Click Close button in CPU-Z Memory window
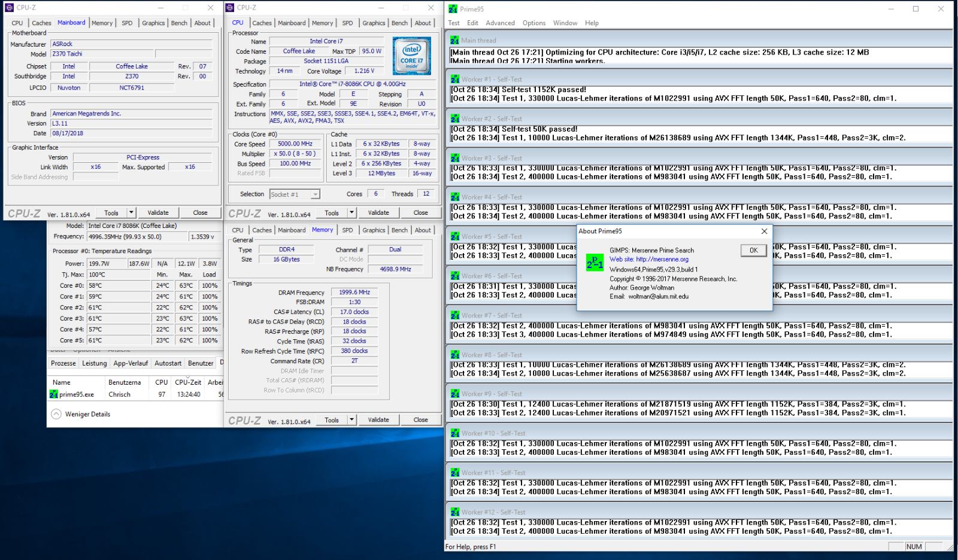Screen dimensions: 958x560 (x=420, y=420)
